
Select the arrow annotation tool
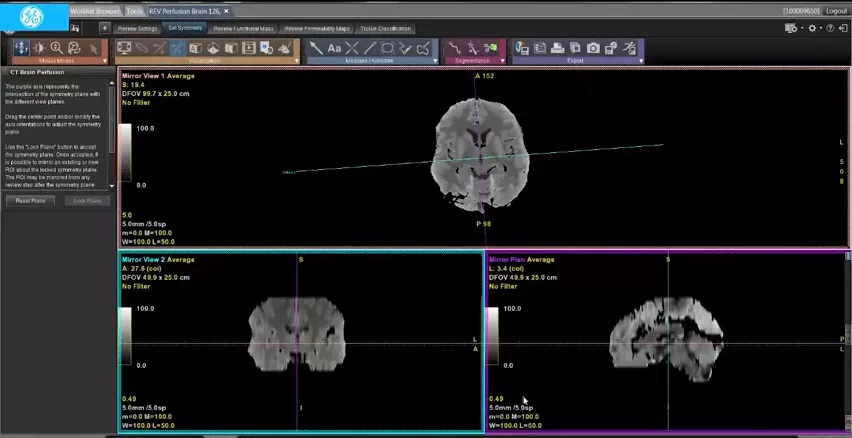316,48
